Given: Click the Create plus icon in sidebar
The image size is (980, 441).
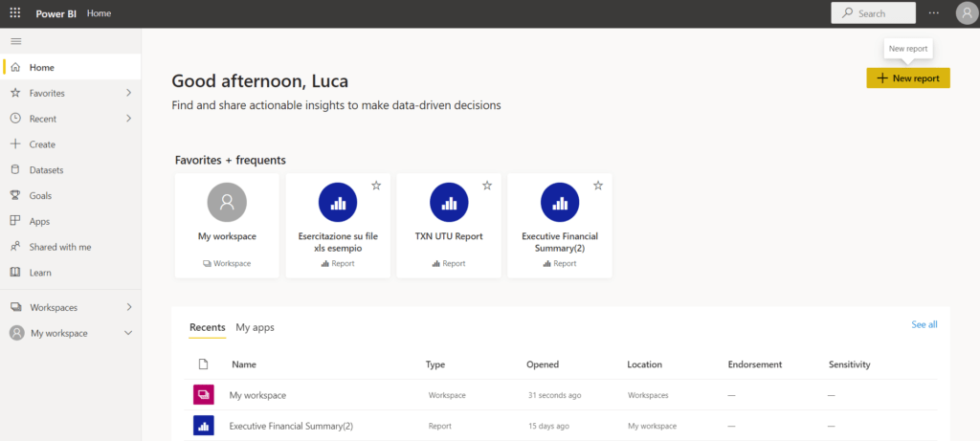Looking at the screenshot, I should click(x=16, y=144).
